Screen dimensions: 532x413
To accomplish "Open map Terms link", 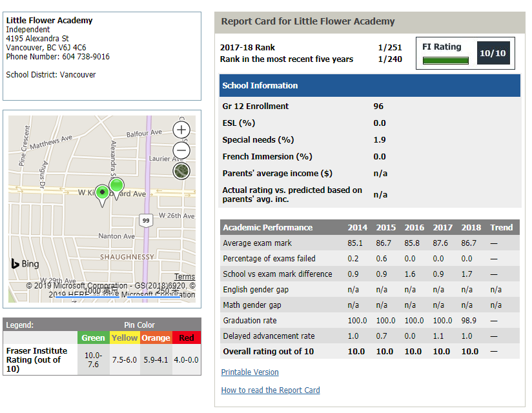I will point(185,276).
